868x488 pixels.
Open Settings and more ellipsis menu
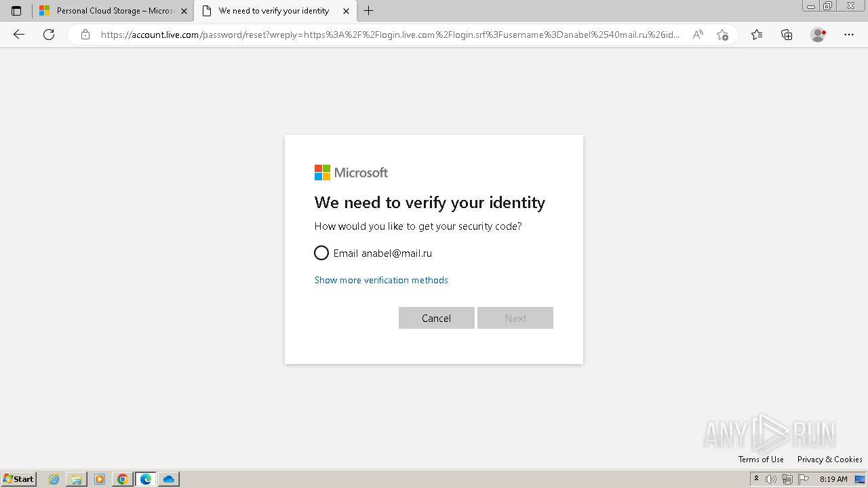[849, 35]
